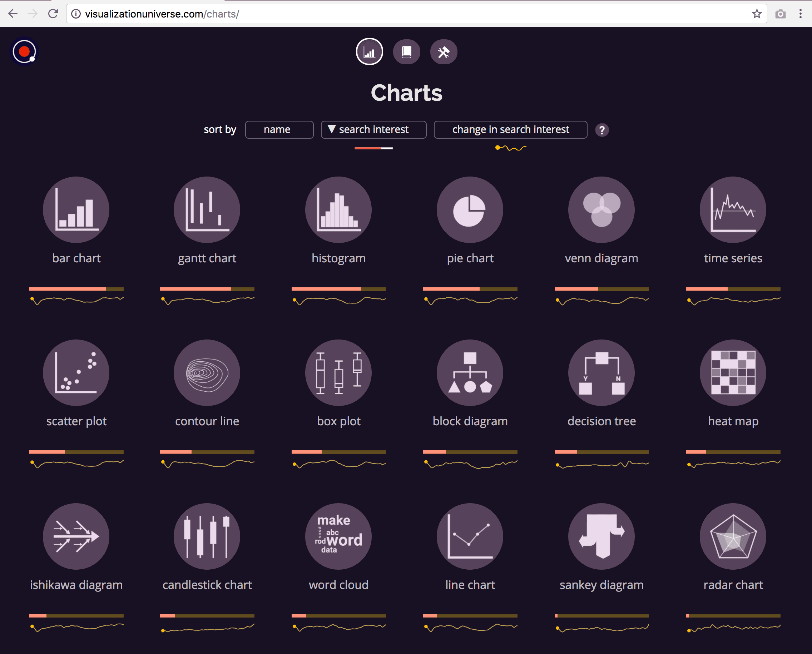Click the histogram search interest bar
812x654 pixels.
(x=338, y=289)
